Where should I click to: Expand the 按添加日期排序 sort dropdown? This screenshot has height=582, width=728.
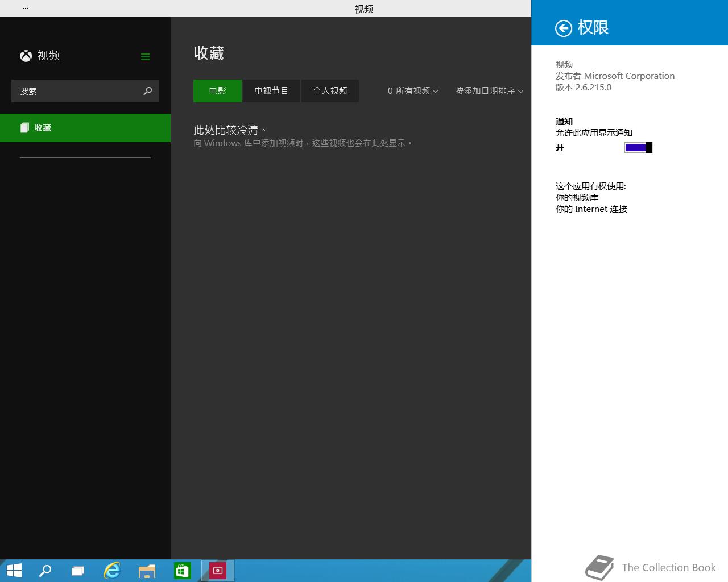coord(489,91)
